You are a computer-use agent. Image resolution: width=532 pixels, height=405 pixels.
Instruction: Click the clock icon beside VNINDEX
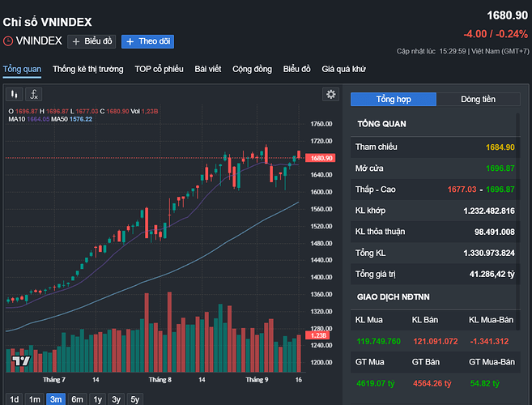click(8, 40)
